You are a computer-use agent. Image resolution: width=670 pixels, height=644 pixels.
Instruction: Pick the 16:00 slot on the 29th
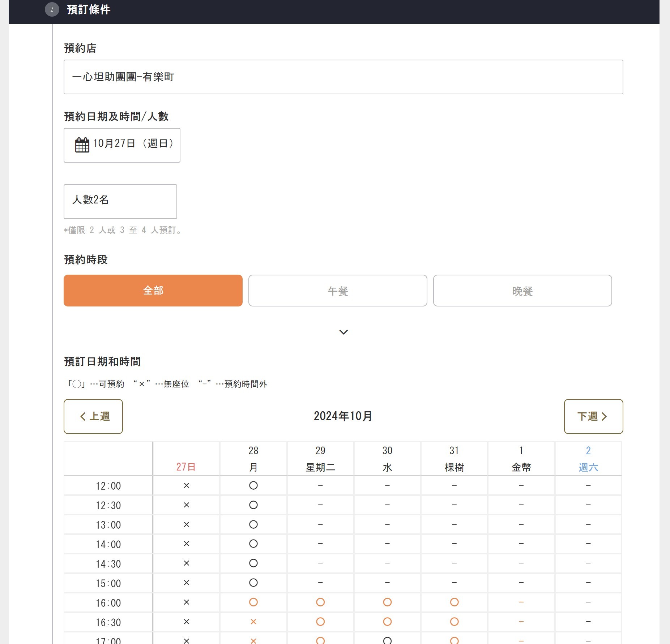[x=320, y=602]
